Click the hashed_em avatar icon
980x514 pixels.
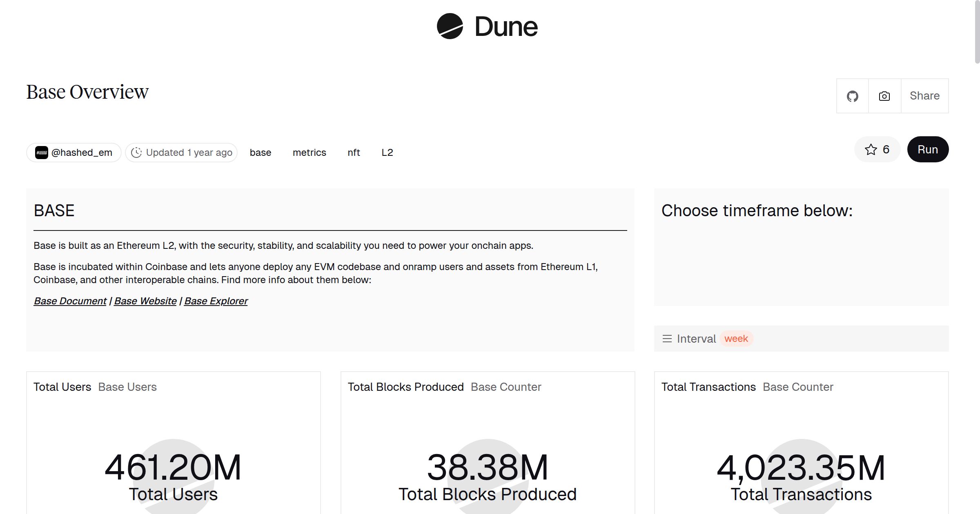coord(42,153)
